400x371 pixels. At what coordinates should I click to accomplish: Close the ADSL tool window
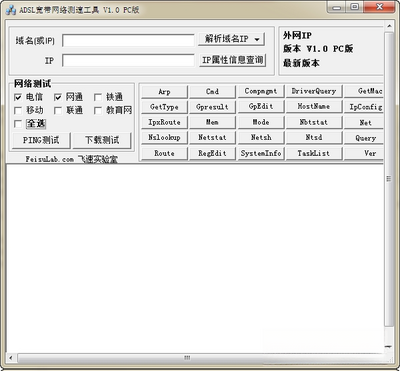coord(379,7)
